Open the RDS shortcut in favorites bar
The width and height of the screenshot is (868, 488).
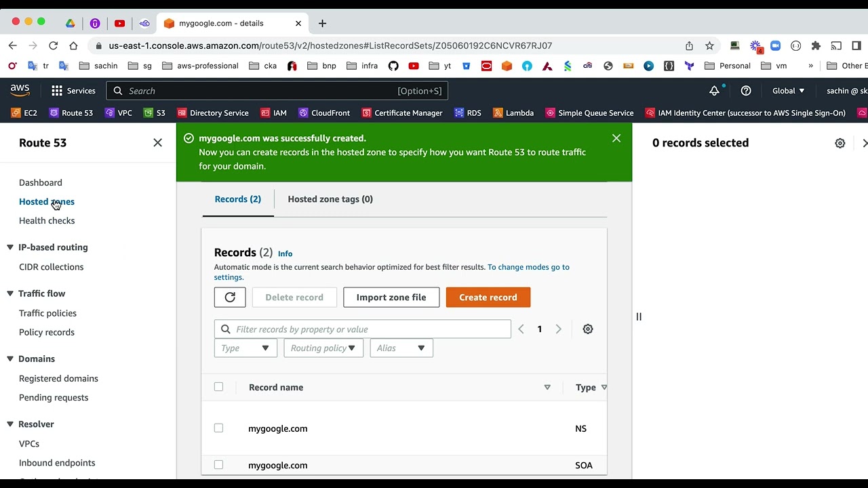(x=467, y=113)
